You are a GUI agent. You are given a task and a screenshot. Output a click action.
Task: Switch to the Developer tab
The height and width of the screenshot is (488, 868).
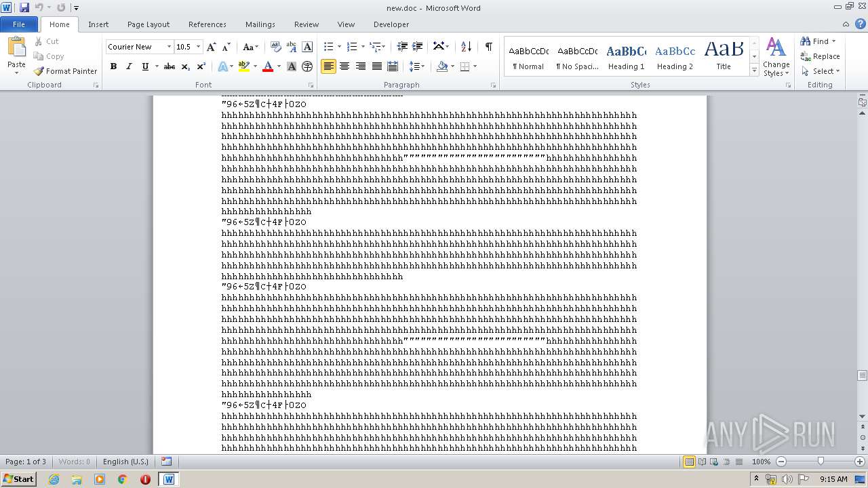391,24
